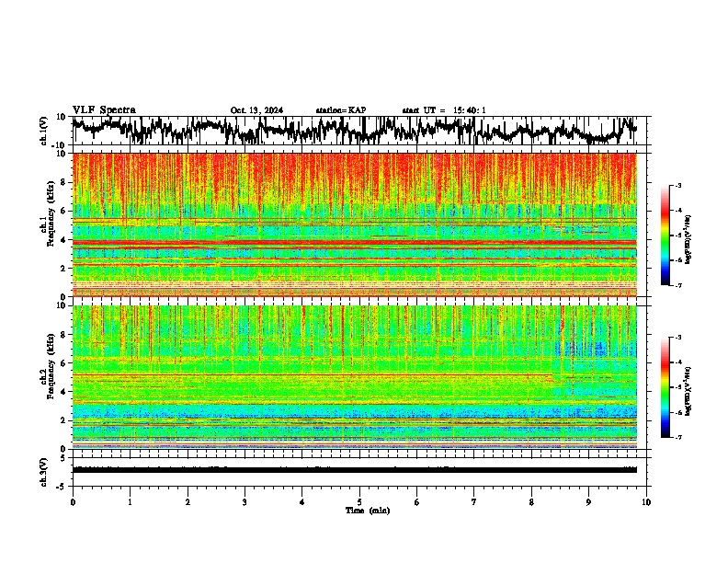Click the log(PSD) label beside ch.2 color bar
This screenshot has width=728, height=563.
click(x=688, y=390)
